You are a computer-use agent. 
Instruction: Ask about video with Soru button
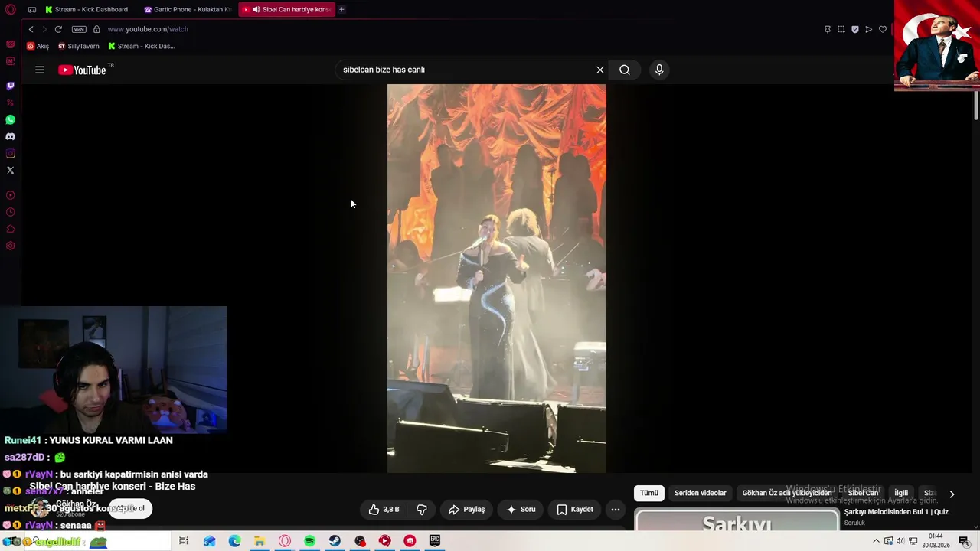click(521, 509)
